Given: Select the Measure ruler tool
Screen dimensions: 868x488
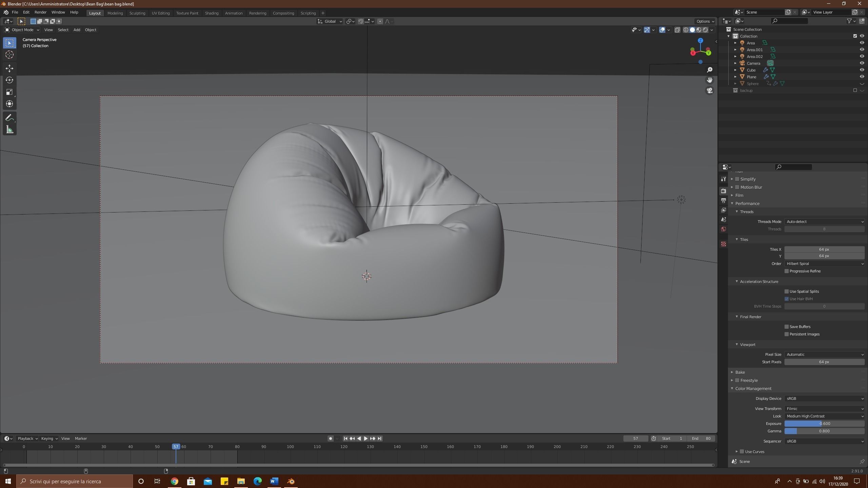Looking at the screenshot, I should coord(9,130).
